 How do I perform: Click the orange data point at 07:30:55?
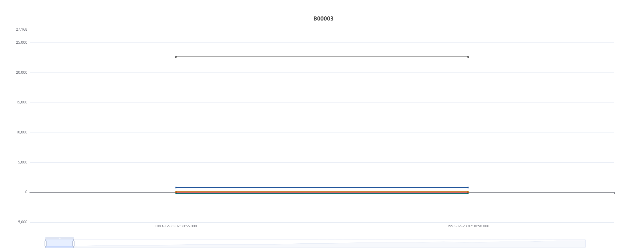click(176, 192)
